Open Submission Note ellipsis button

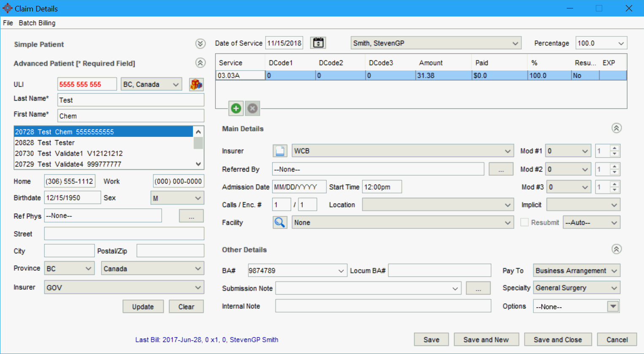tap(478, 288)
